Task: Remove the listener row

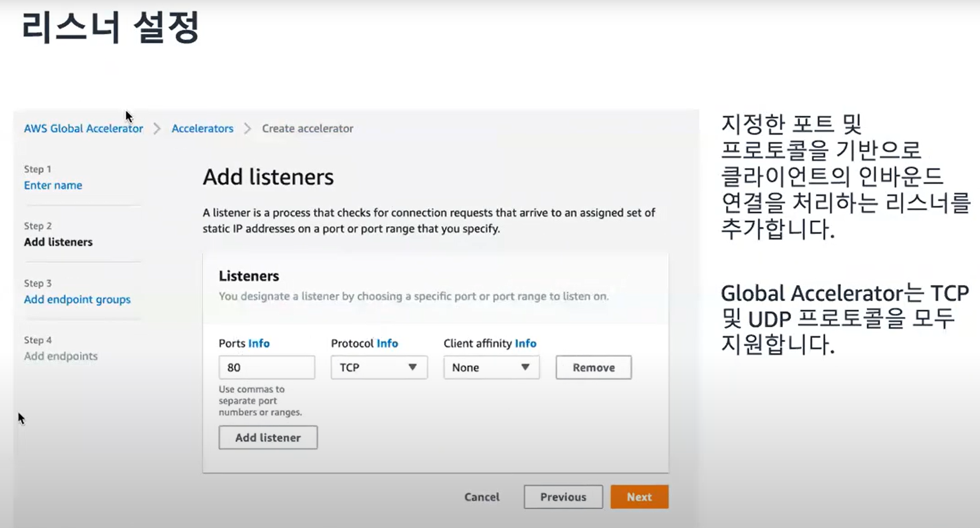Action: (x=594, y=367)
